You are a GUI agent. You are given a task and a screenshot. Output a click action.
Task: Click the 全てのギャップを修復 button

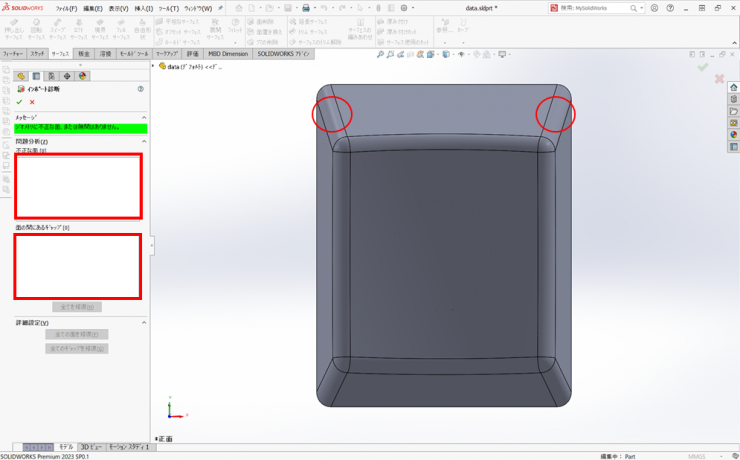(77, 348)
